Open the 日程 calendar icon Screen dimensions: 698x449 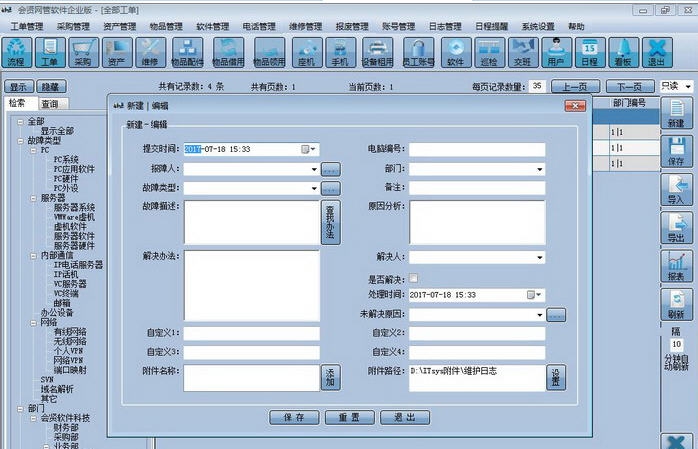coord(590,53)
